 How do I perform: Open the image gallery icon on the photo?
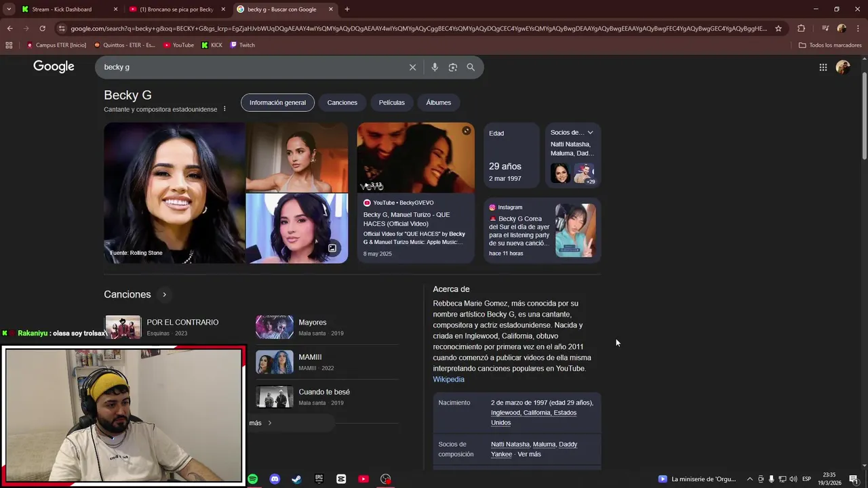332,248
